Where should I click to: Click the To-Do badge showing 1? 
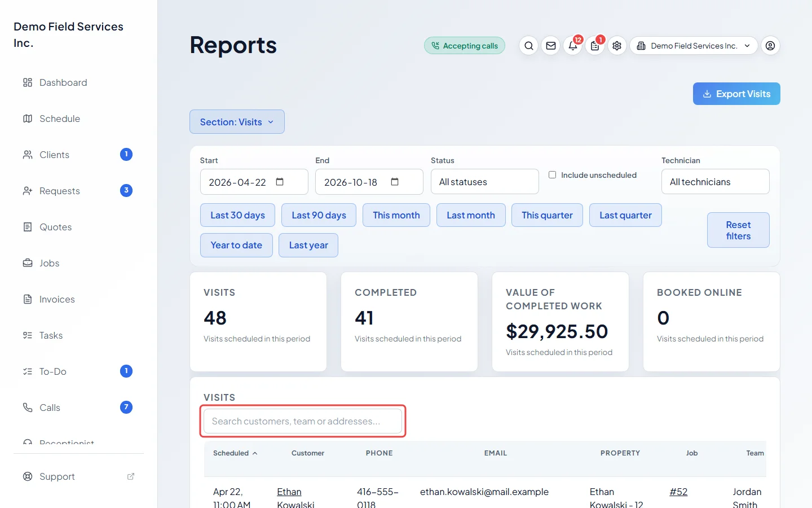(x=126, y=371)
